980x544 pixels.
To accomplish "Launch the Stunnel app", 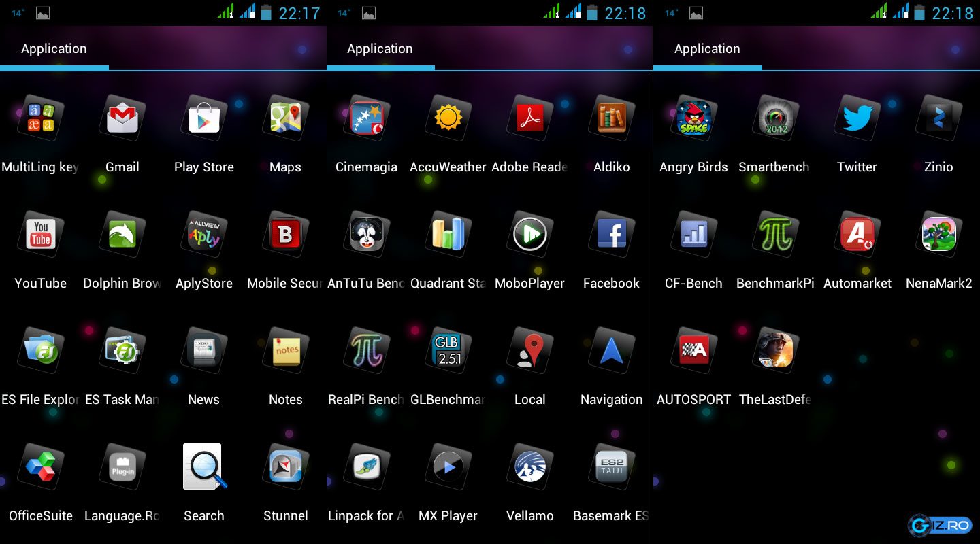I will (x=286, y=466).
